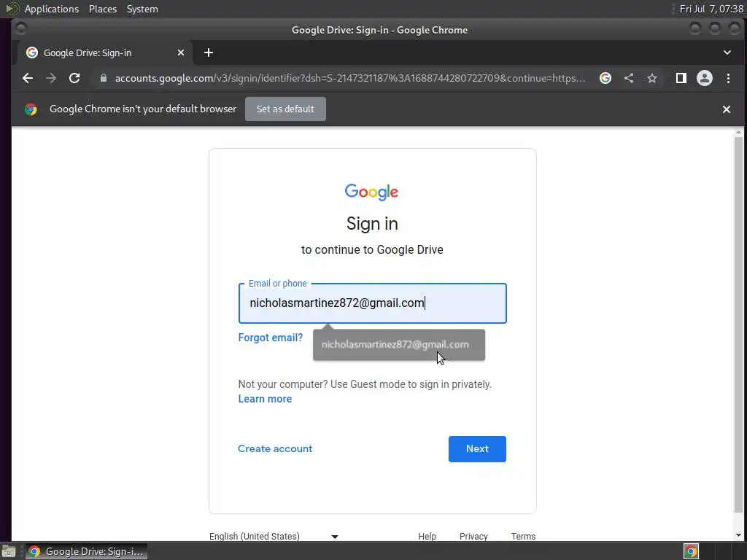Open a new tab with the plus button
747x560 pixels.
(x=209, y=52)
